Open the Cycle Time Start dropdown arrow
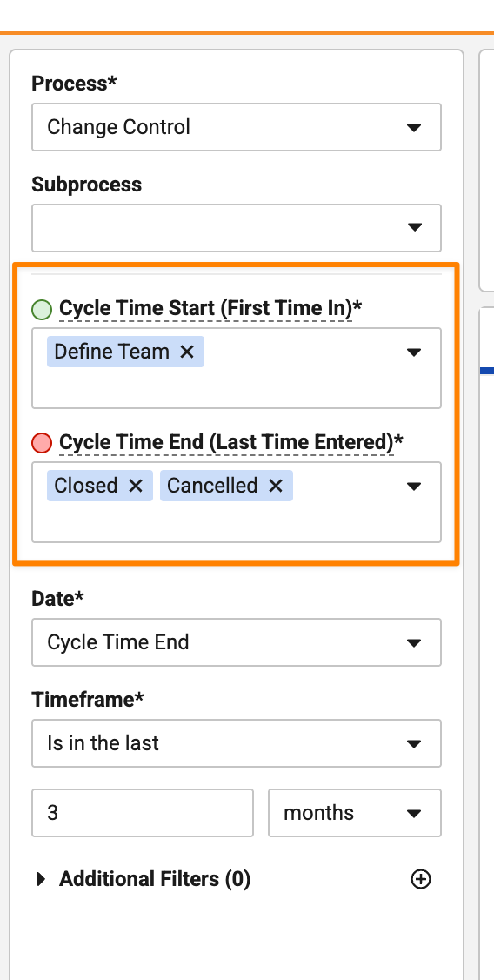494x980 pixels. [x=413, y=352]
